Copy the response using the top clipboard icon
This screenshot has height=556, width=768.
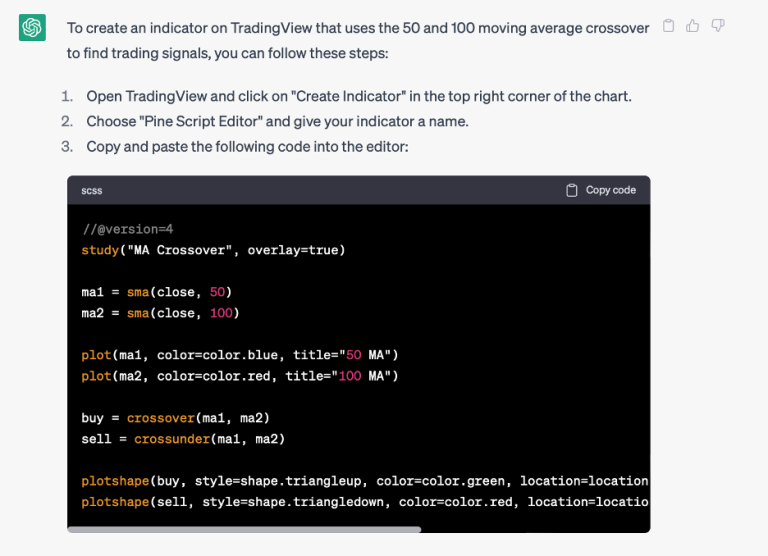tap(669, 26)
